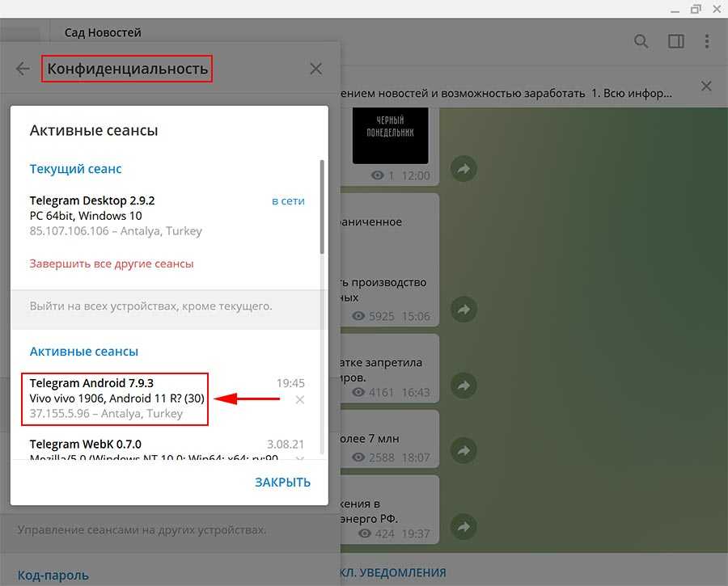
Task: Share the post timed 12:00
Action: (x=464, y=169)
